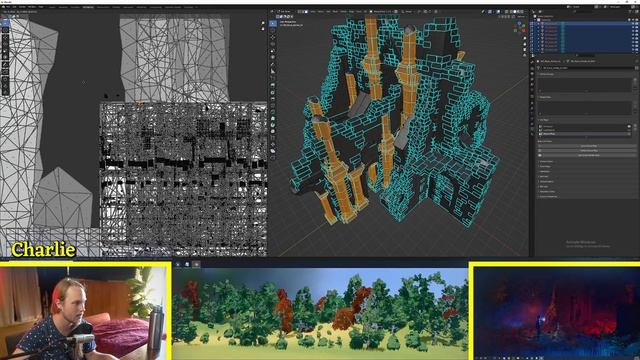Select the Extrude Region tool
The width and height of the screenshot is (640, 360).
click(x=273, y=84)
